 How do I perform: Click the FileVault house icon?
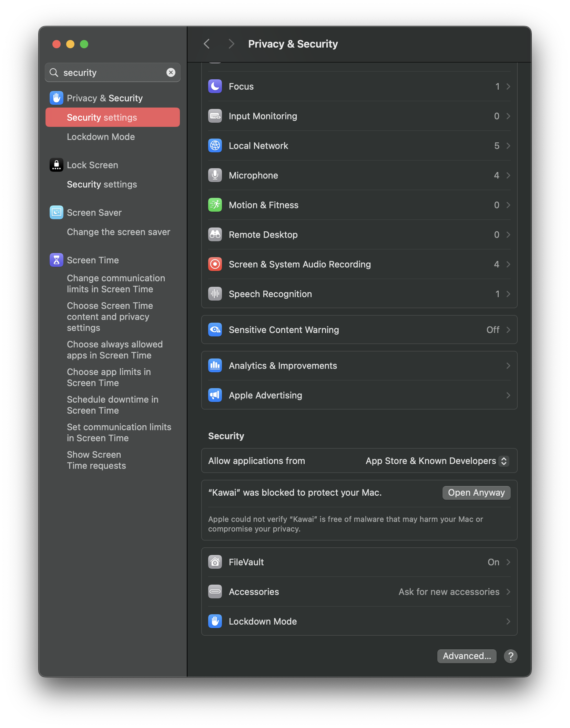pyautogui.click(x=215, y=562)
